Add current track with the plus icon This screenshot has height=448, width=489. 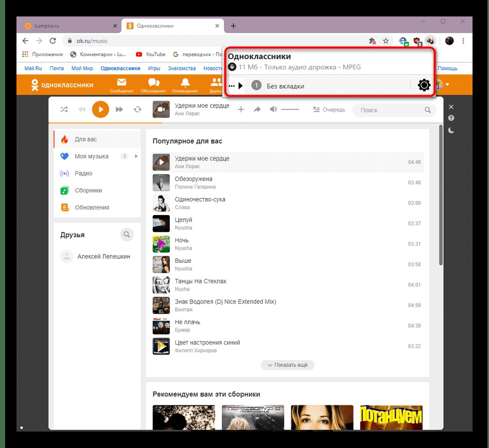[x=241, y=110]
